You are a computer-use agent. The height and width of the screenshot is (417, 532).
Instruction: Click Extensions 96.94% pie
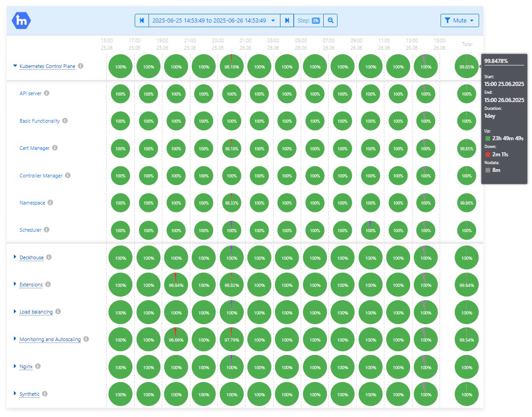[x=176, y=285]
